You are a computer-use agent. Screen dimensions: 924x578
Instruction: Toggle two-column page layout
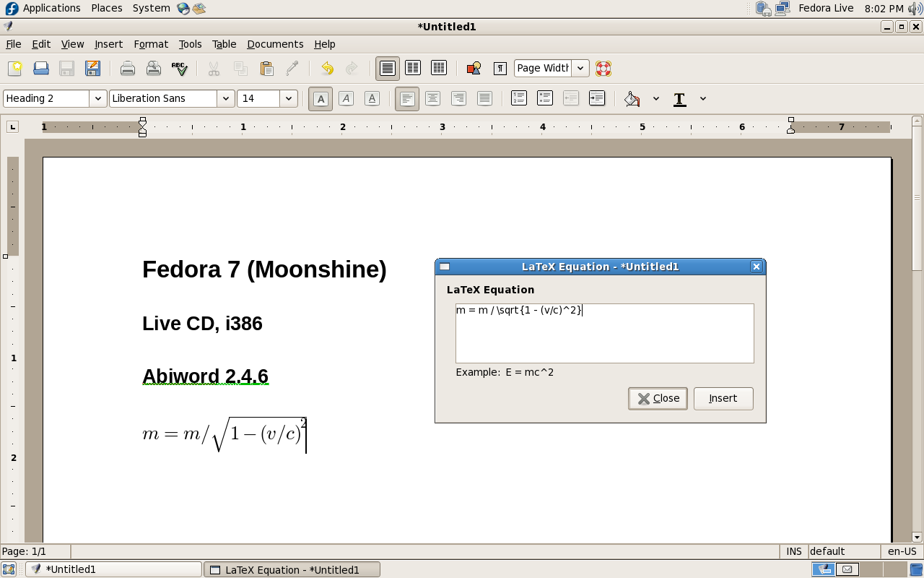(413, 69)
